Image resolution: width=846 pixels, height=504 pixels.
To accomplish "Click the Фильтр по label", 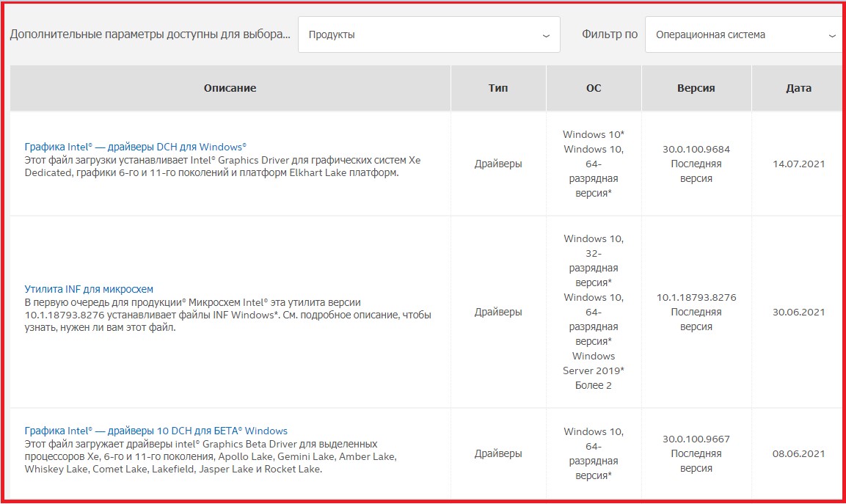I will click(x=610, y=34).
